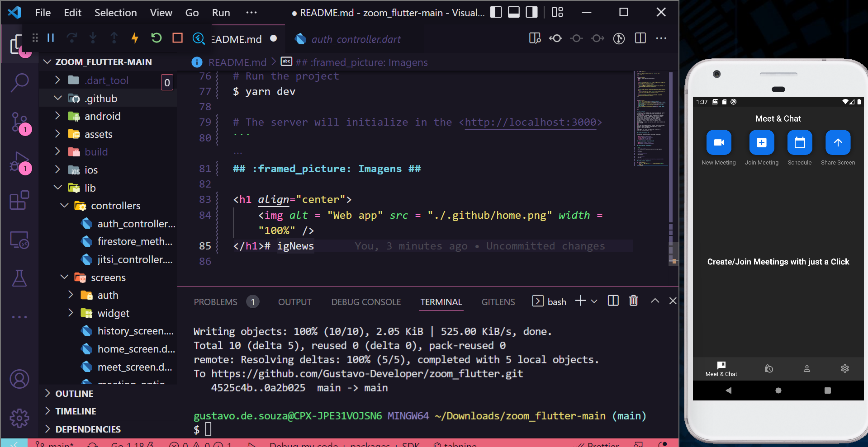Image resolution: width=868 pixels, height=447 pixels.
Task: Open the README preview to the side
Action: (535, 38)
